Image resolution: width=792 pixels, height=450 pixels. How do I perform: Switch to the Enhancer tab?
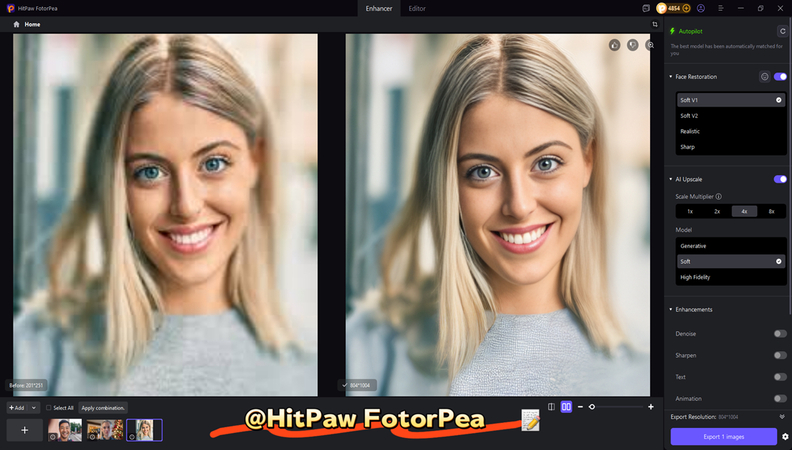pos(379,9)
